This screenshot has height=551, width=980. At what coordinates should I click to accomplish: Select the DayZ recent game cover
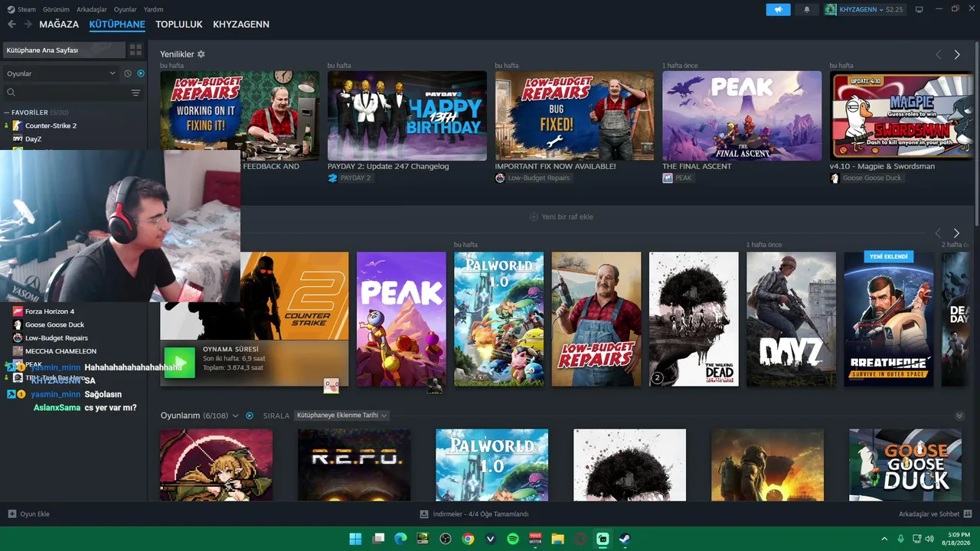[x=792, y=319]
